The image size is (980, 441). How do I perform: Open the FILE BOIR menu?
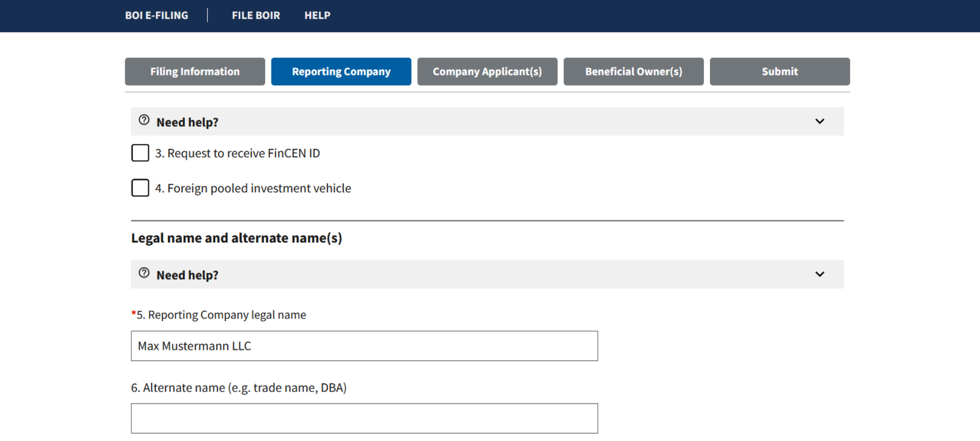(x=255, y=15)
